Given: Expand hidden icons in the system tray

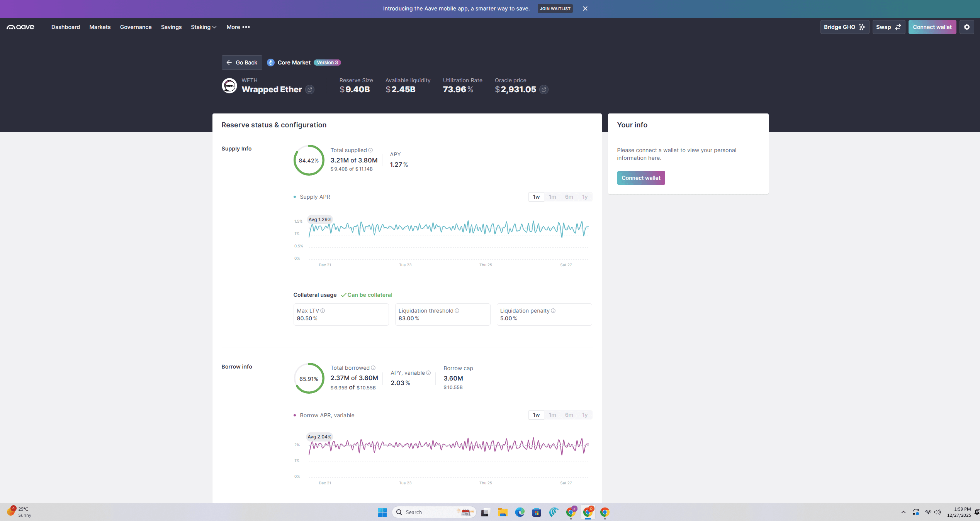Looking at the screenshot, I should pyautogui.click(x=904, y=512).
